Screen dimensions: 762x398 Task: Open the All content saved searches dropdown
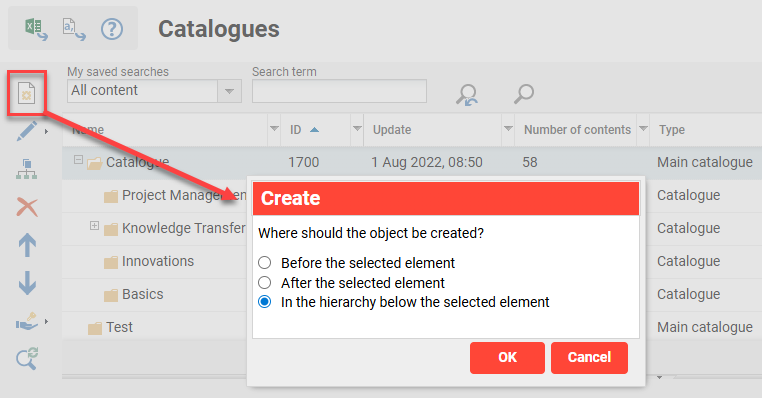pos(229,91)
